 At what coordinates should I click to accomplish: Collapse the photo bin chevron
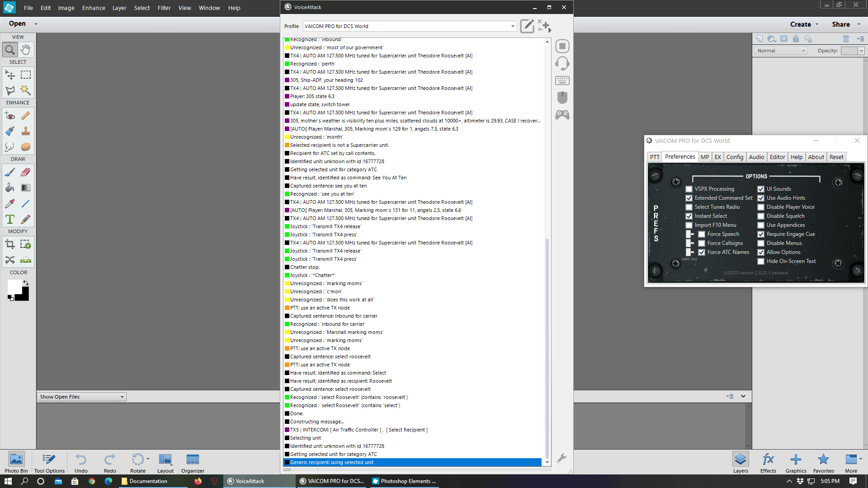(743, 396)
